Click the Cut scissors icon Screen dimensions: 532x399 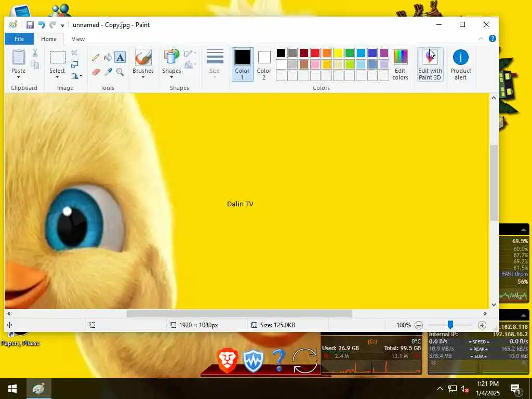point(35,53)
